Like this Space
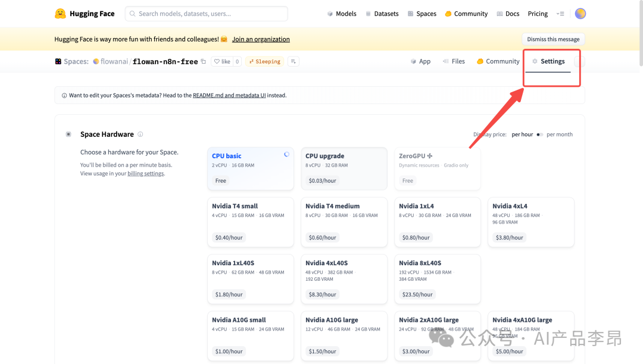The height and width of the screenshot is (364, 643). [222, 61]
